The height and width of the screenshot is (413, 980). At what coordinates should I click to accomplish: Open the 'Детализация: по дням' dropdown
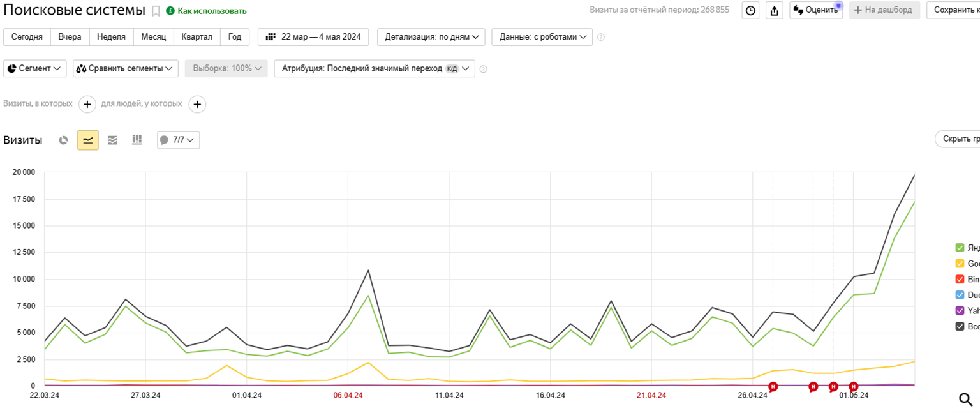[x=431, y=37]
